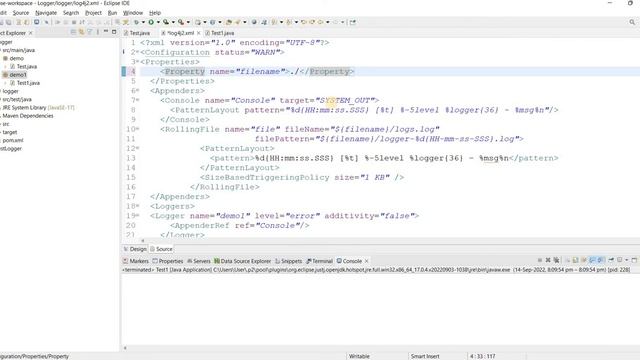
Task: Expand the Test.java node arrow
Action: (x=5, y=67)
